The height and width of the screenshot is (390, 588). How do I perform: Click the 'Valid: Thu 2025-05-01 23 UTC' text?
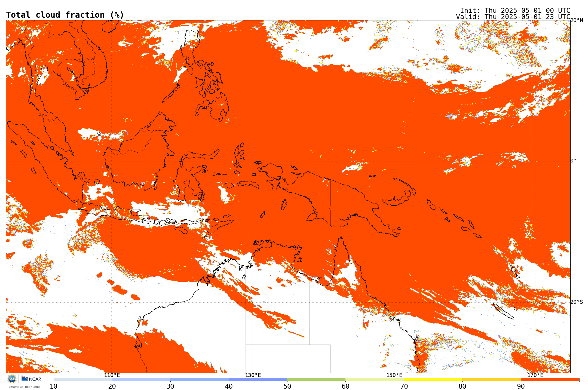(x=513, y=17)
